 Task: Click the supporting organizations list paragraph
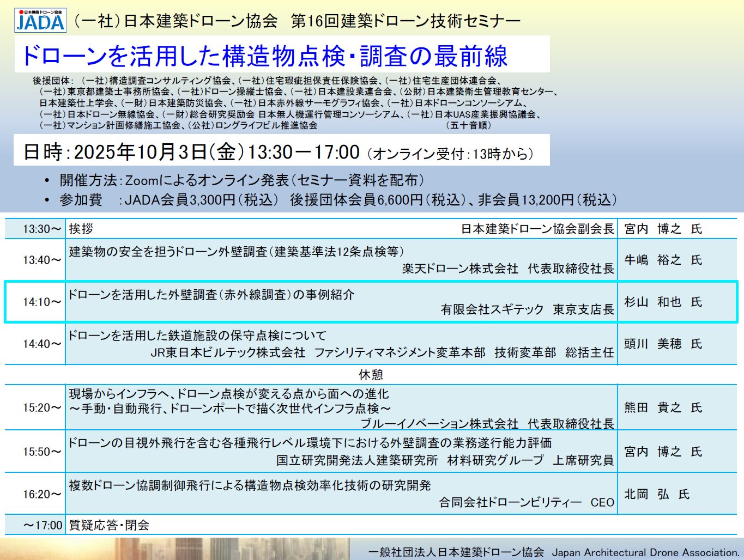click(x=294, y=103)
